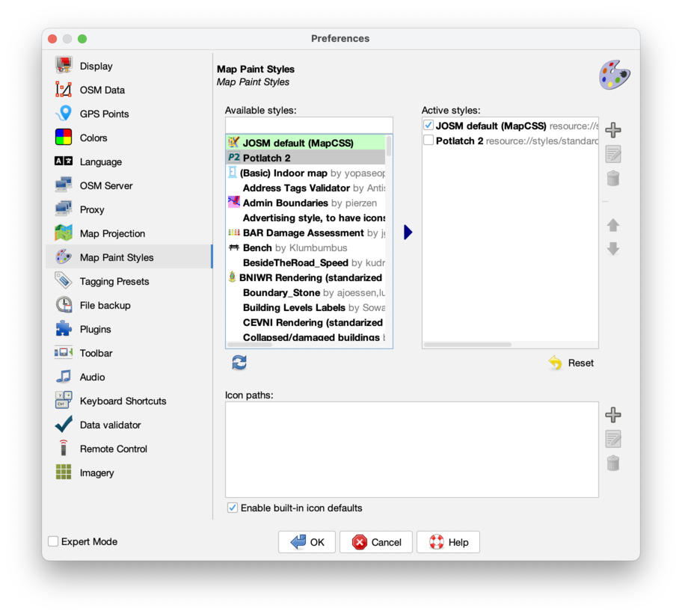Move active style up with the arrow
This screenshot has height=616, width=682.
click(612, 225)
